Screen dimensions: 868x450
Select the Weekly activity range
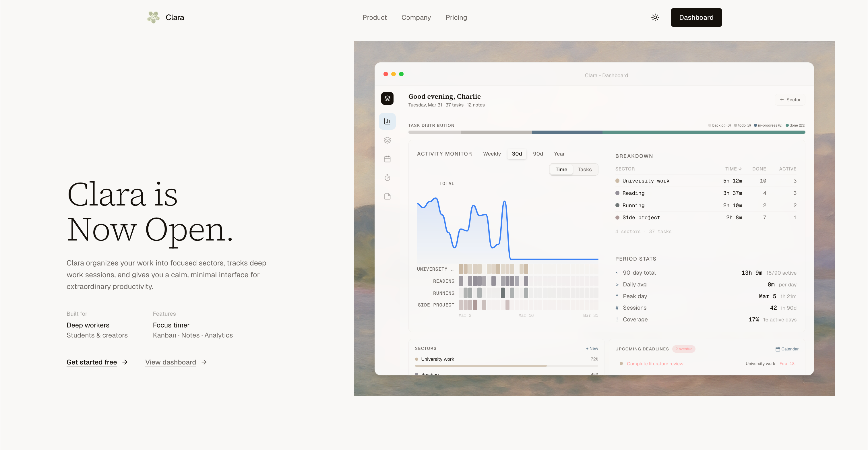tap(492, 154)
